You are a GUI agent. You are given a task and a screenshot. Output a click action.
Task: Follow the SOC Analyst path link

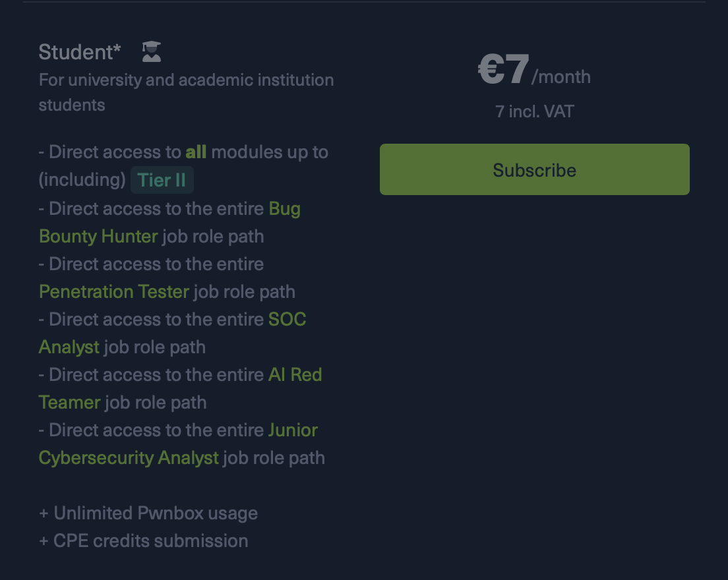(173, 333)
